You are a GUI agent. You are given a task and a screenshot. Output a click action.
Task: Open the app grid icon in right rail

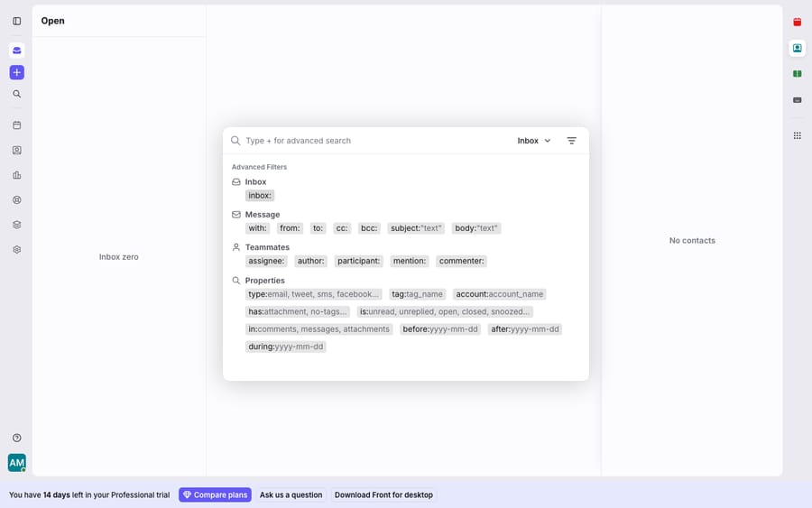797,135
